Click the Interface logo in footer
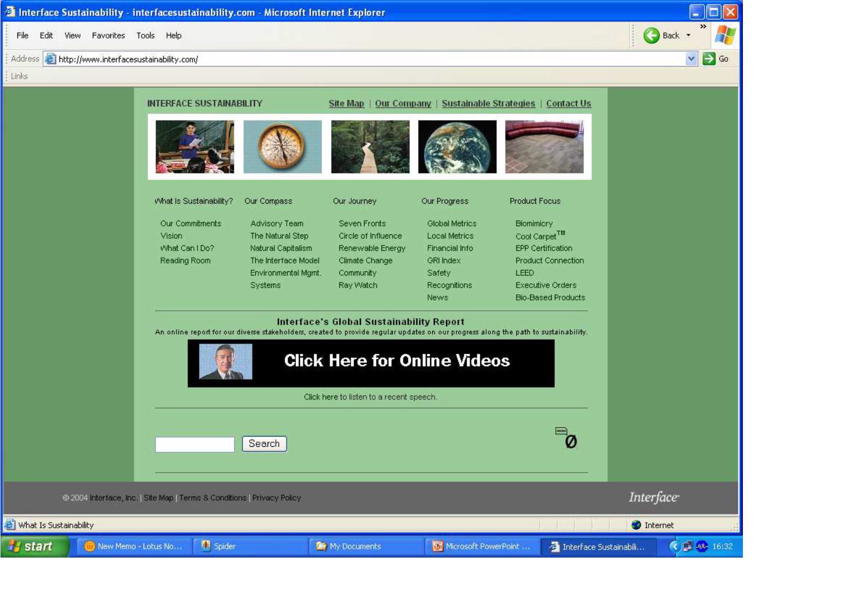 [x=654, y=497]
